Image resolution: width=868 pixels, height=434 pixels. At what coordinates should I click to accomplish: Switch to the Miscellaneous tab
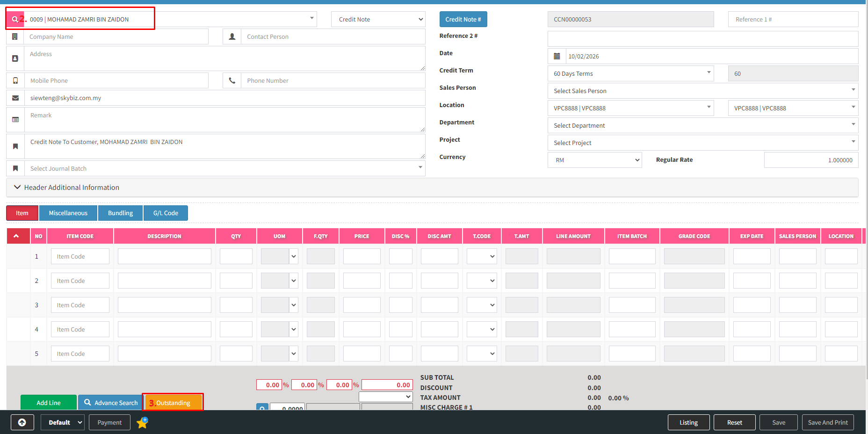pos(68,213)
